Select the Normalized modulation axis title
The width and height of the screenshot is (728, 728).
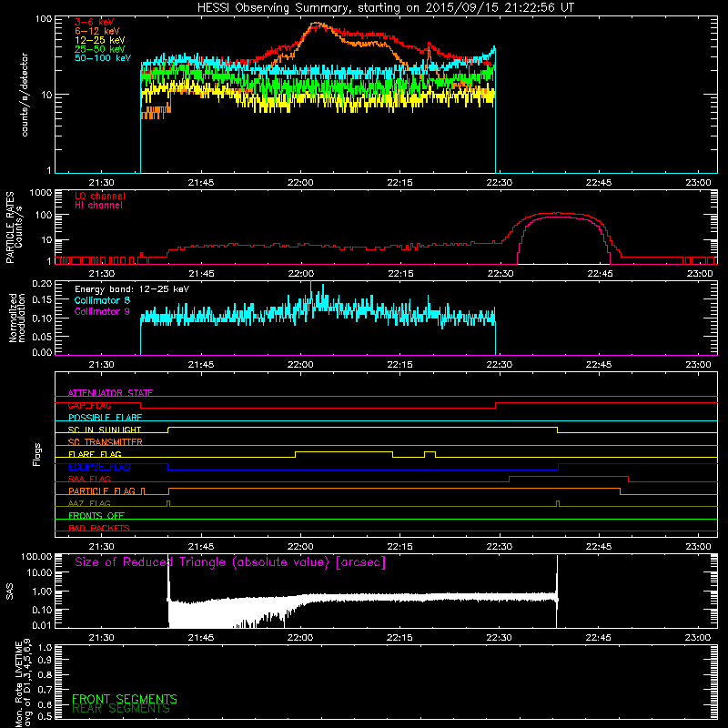(x=16, y=318)
